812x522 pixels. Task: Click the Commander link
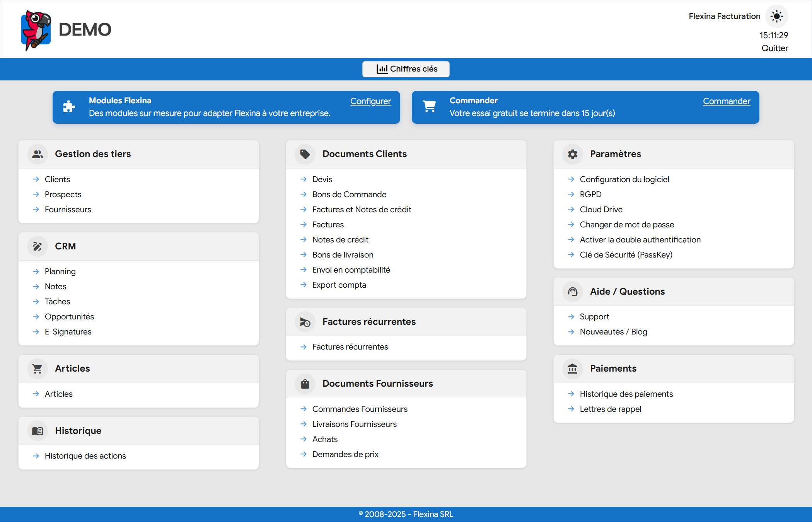[x=727, y=101]
